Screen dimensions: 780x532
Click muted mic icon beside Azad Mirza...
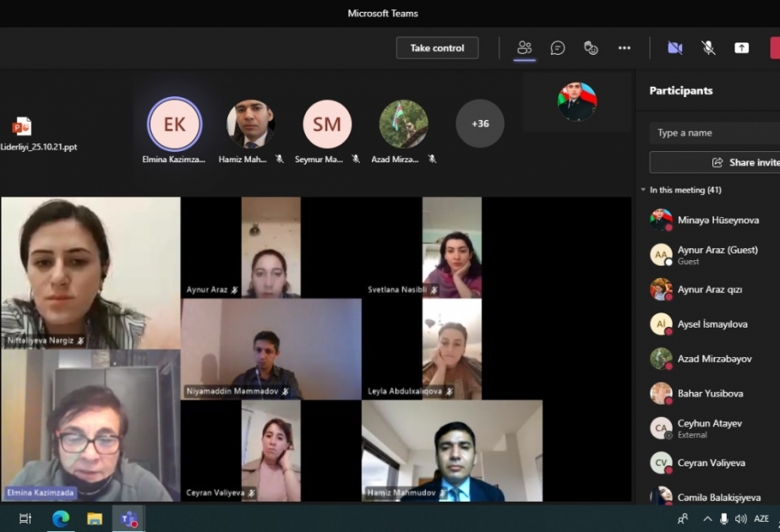click(433, 159)
